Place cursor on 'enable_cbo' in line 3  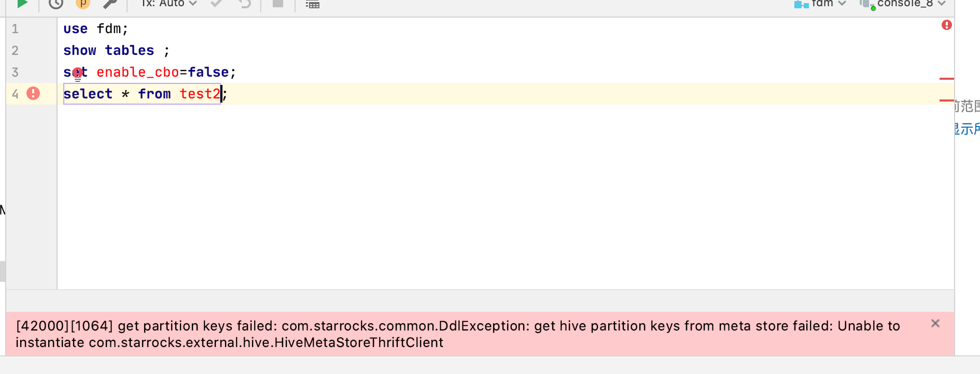pyautogui.click(x=137, y=72)
